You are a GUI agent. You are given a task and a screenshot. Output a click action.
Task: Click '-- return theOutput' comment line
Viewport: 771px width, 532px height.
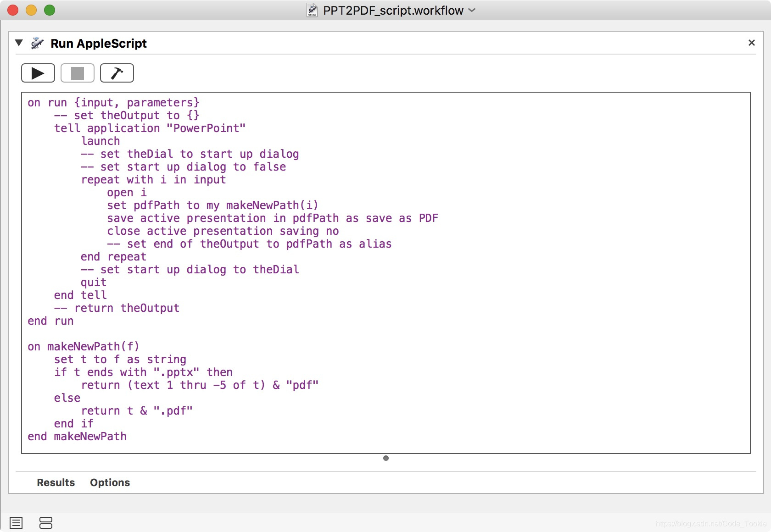[x=117, y=308]
